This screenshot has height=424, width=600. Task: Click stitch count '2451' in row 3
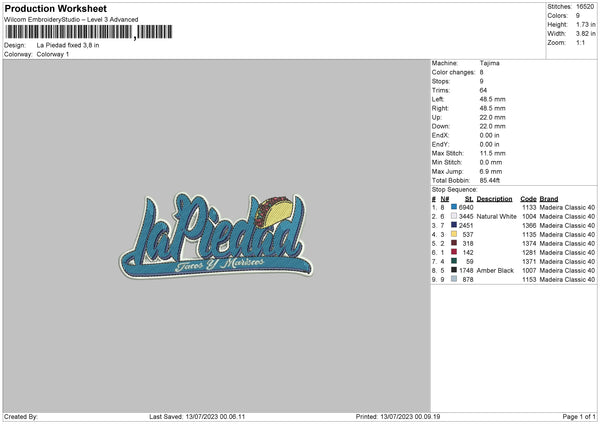466,225
